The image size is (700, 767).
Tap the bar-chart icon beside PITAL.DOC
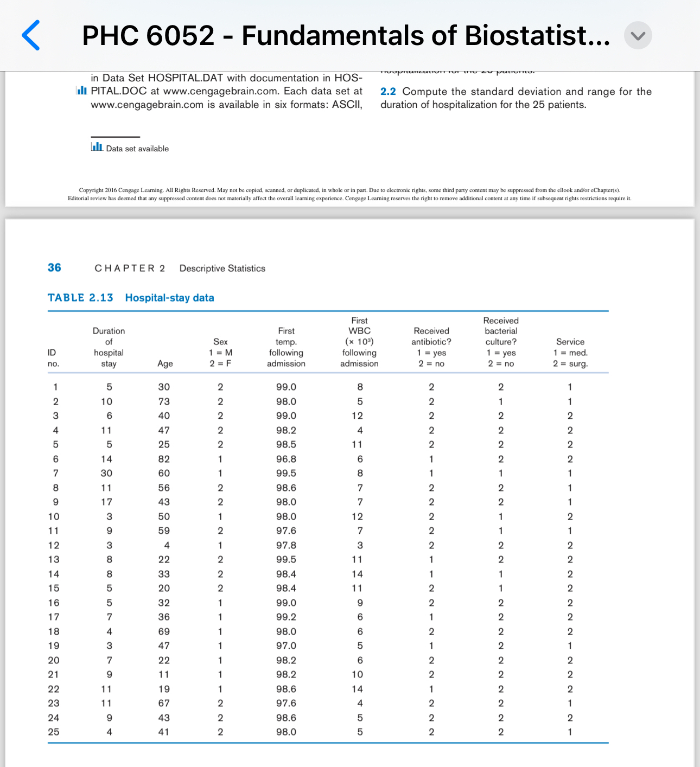[x=81, y=91]
